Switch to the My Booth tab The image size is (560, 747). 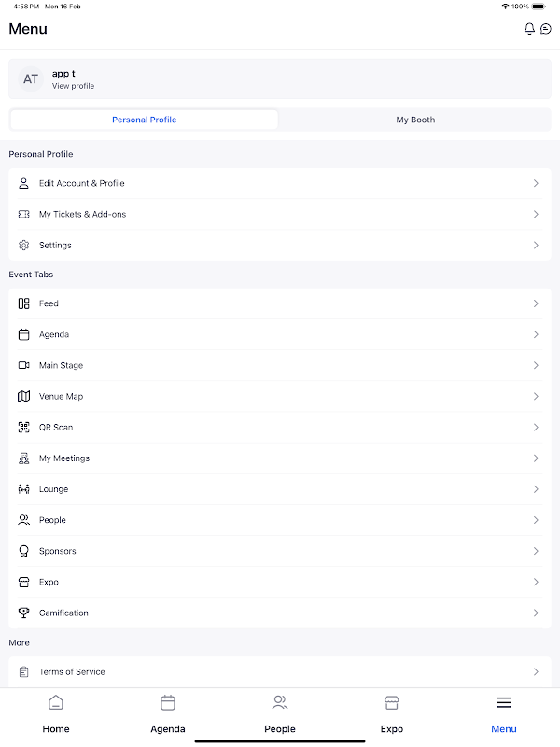pos(415,120)
